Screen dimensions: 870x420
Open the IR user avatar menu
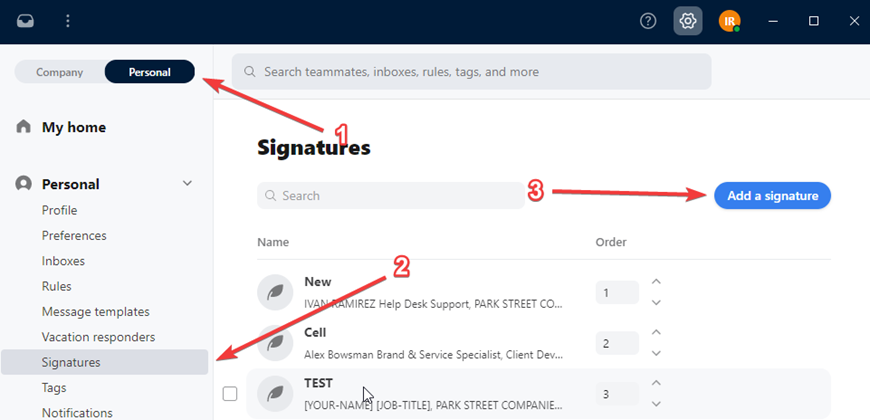[729, 21]
